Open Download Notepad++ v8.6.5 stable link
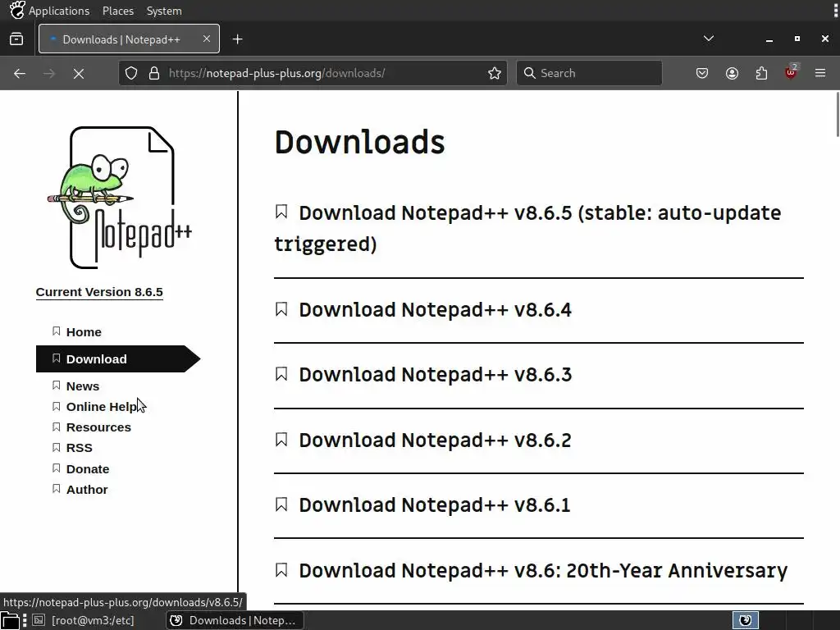The width and height of the screenshot is (840, 630). 527,228
